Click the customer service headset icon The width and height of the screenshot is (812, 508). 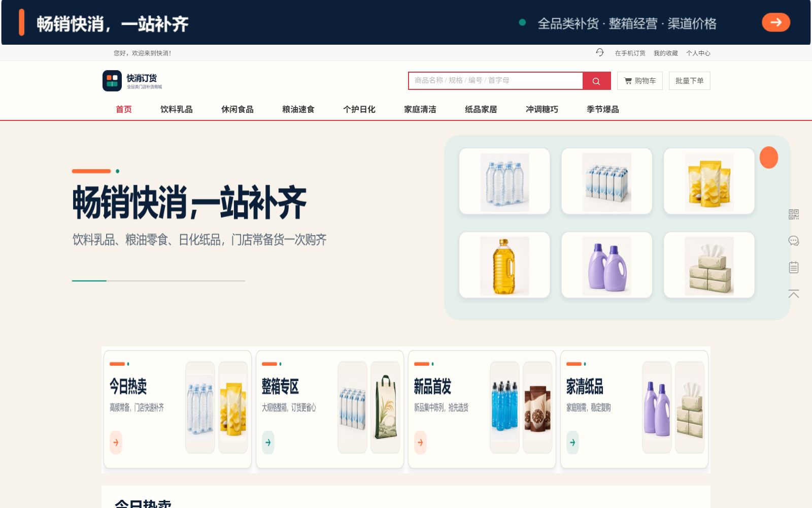[600, 52]
